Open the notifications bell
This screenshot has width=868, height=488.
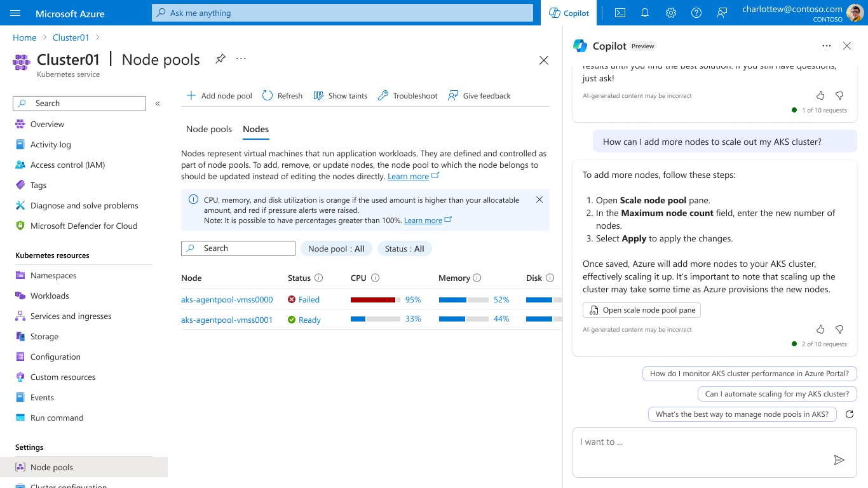(645, 13)
